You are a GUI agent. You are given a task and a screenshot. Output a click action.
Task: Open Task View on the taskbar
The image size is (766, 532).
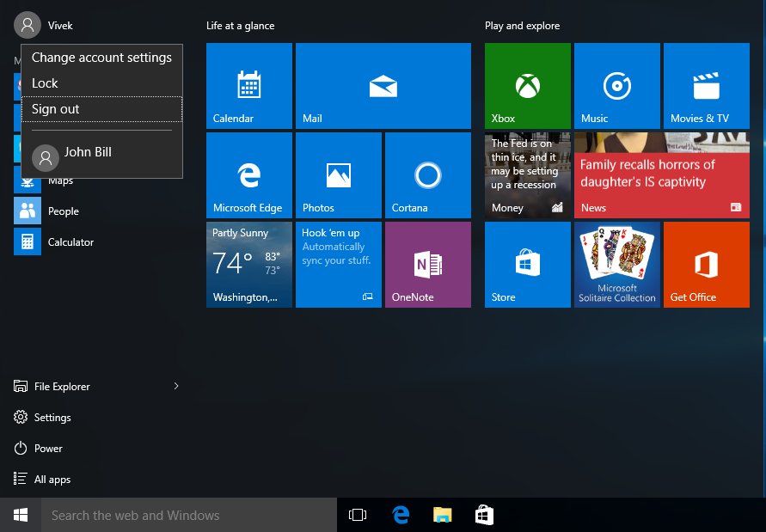point(358,514)
